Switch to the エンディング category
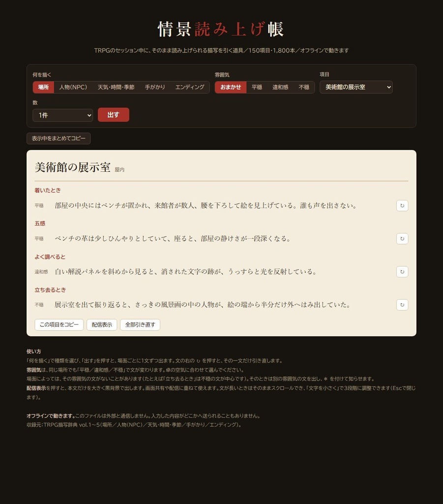 [190, 87]
